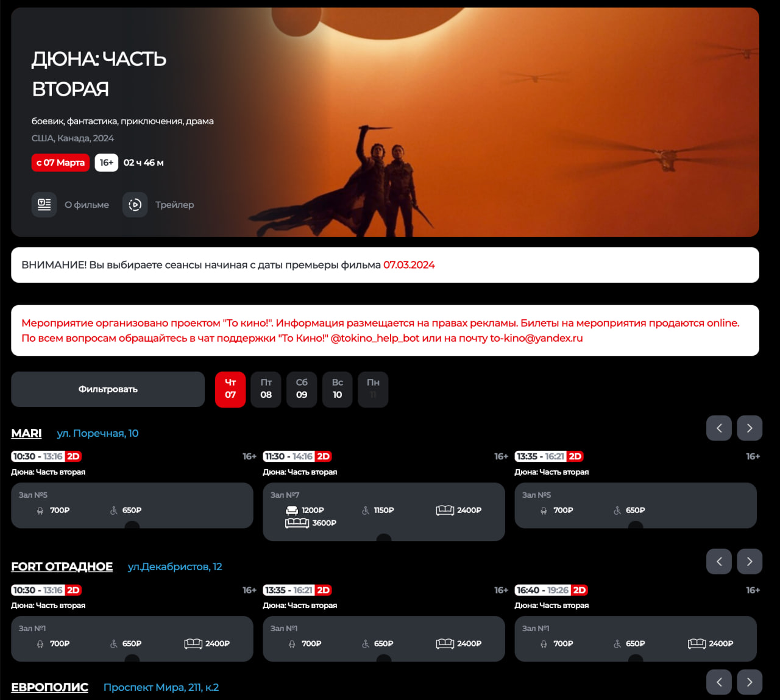The image size is (780, 700).
Task: Select Thursday 07 date tab
Action: [x=230, y=389]
